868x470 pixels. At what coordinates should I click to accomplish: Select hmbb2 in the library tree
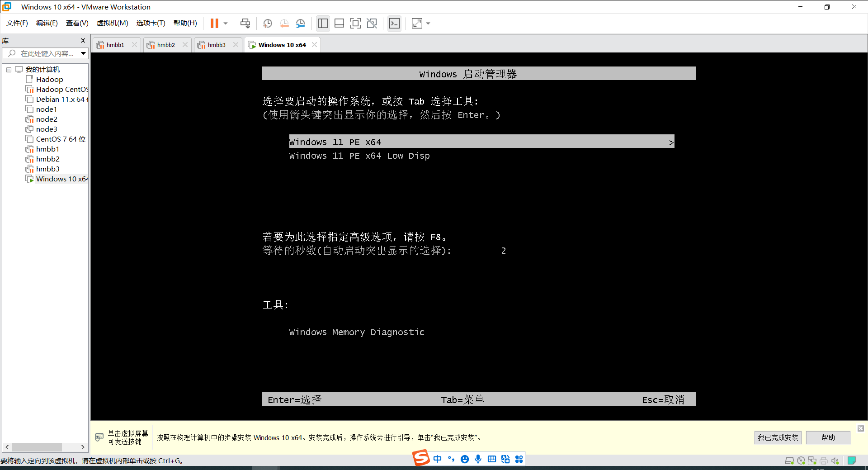coord(47,159)
